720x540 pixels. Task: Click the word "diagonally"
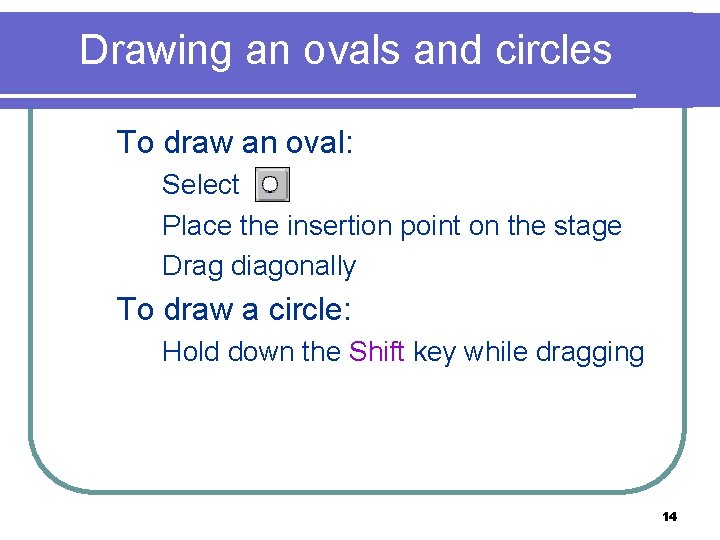click(293, 267)
